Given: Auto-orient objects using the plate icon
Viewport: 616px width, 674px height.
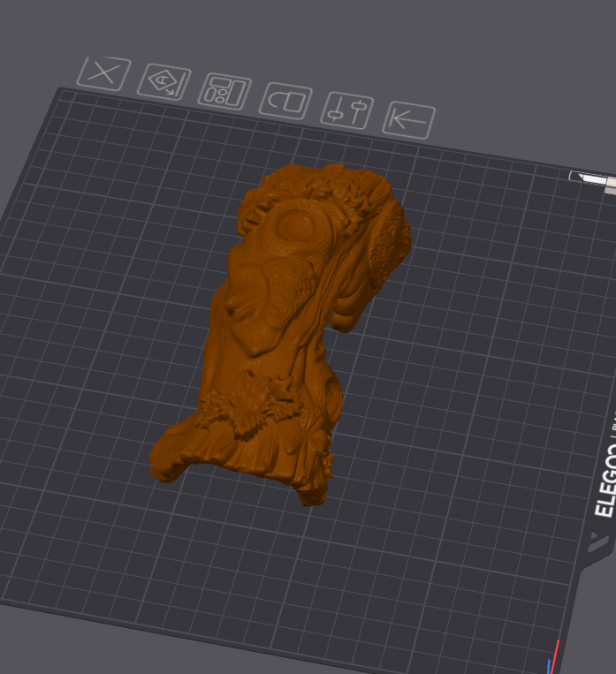Looking at the screenshot, I should pyautogui.click(x=164, y=82).
